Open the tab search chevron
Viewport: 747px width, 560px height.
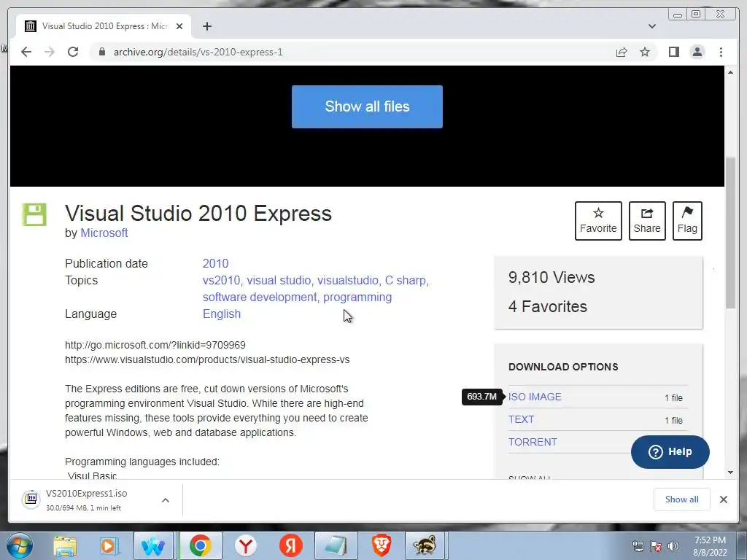point(651,26)
